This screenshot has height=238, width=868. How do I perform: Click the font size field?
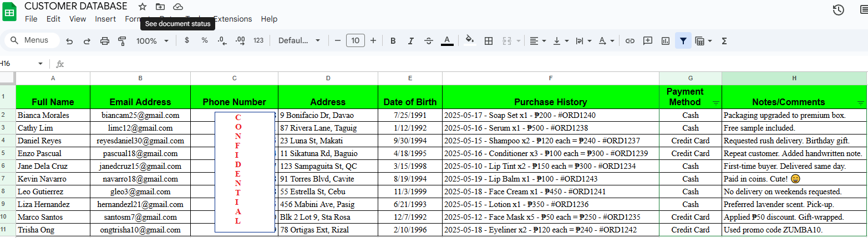[355, 40]
